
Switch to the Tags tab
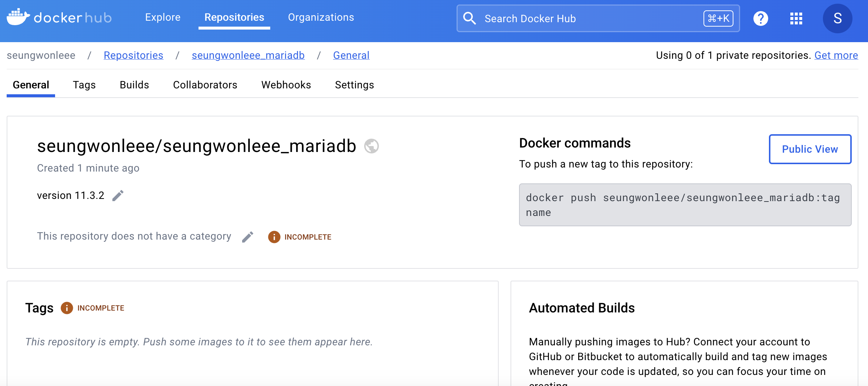pyautogui.click(x=84, y=85)
